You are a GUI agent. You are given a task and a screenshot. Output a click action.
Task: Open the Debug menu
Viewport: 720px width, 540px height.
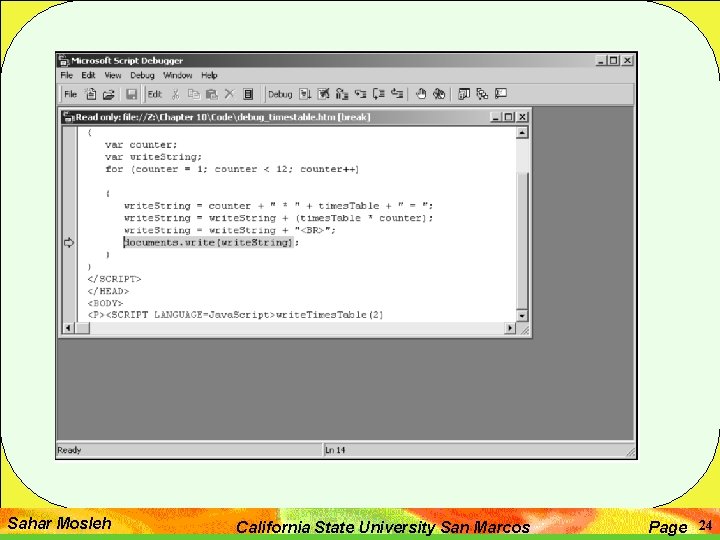pyautogui.click(x=142, y=75)
